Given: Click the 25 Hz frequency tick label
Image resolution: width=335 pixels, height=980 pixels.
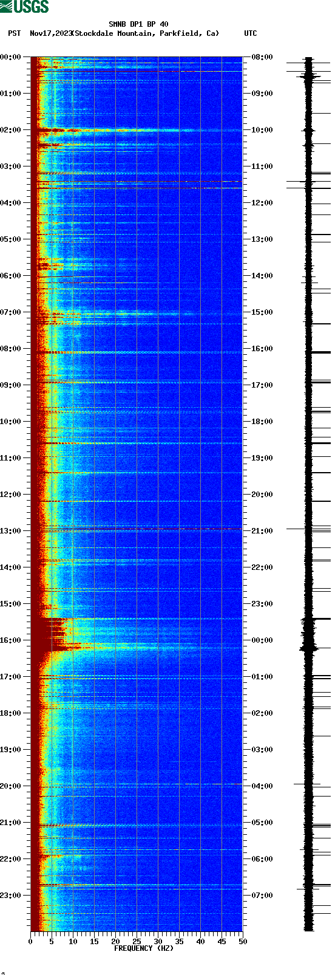Looking at the screenshot, I should [137, 942].
